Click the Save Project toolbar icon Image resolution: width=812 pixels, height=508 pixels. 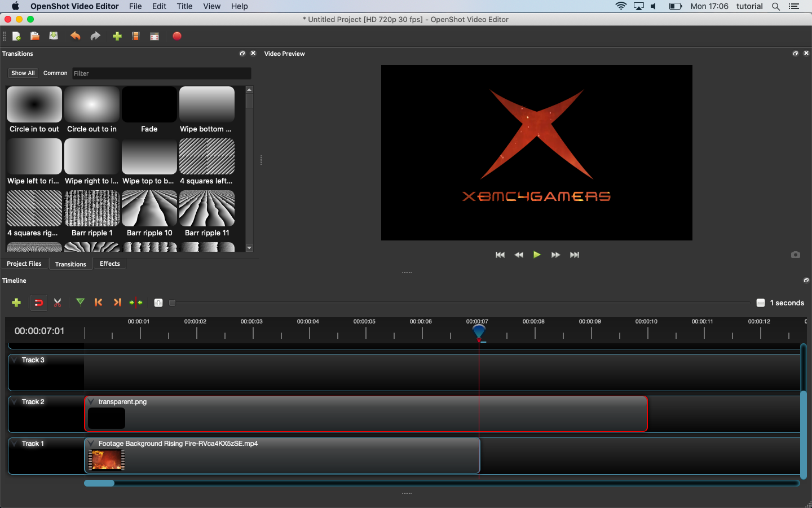pyautogui.click(x=54, y=36)
